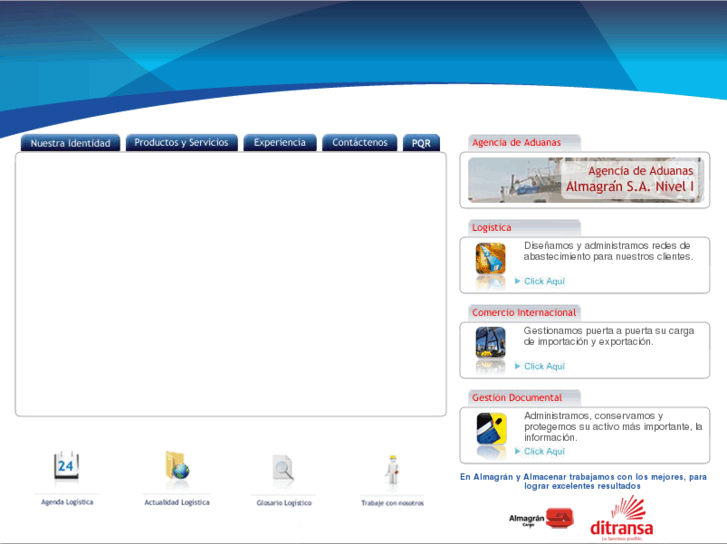Open the Contáctenos tab
This screenshot has height=545, width=727.
pos(359,142)
